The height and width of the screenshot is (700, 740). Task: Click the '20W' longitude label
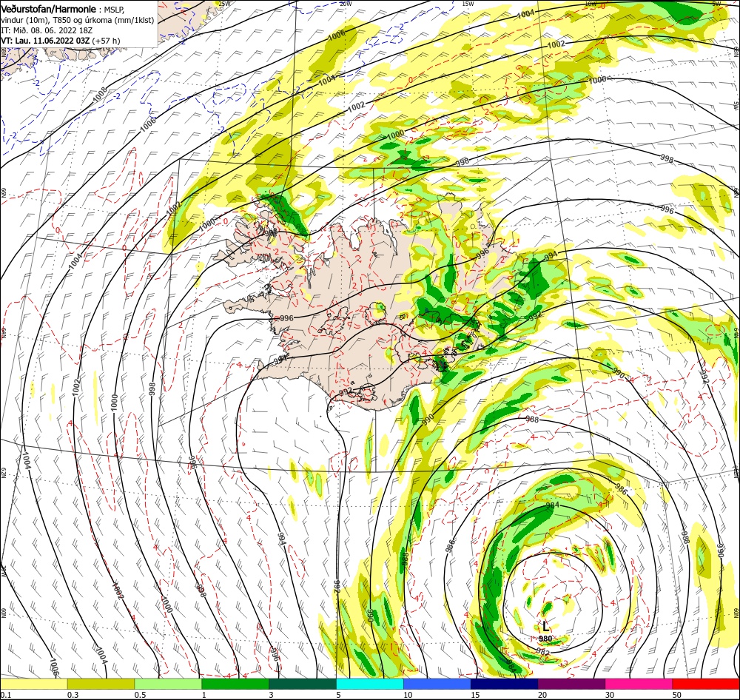pyautogui.click(x=346, y=3)
